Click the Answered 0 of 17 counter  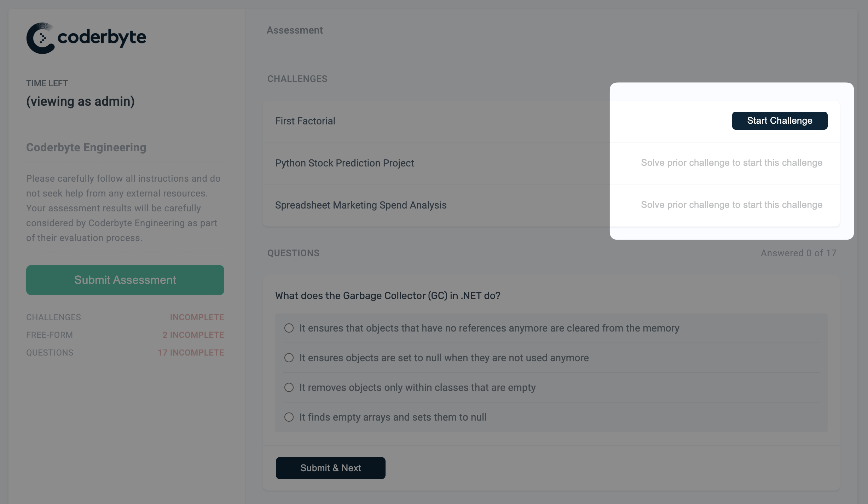coord(799,253)
